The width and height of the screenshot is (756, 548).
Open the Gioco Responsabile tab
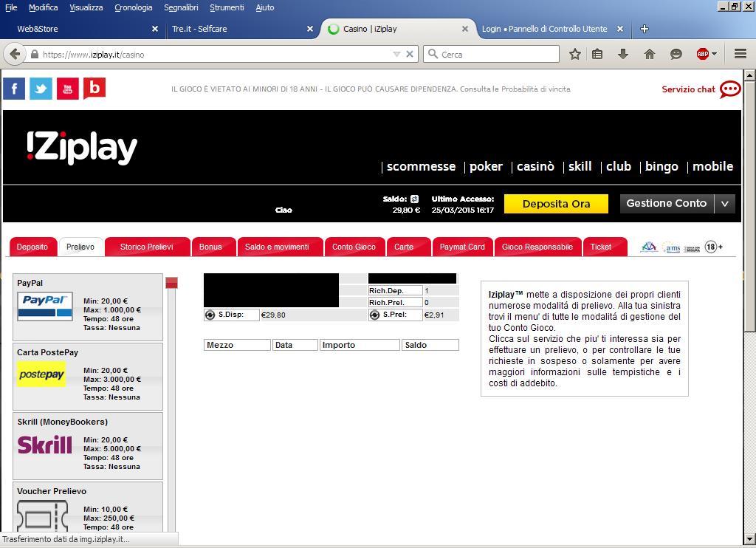tap(537, 247)
